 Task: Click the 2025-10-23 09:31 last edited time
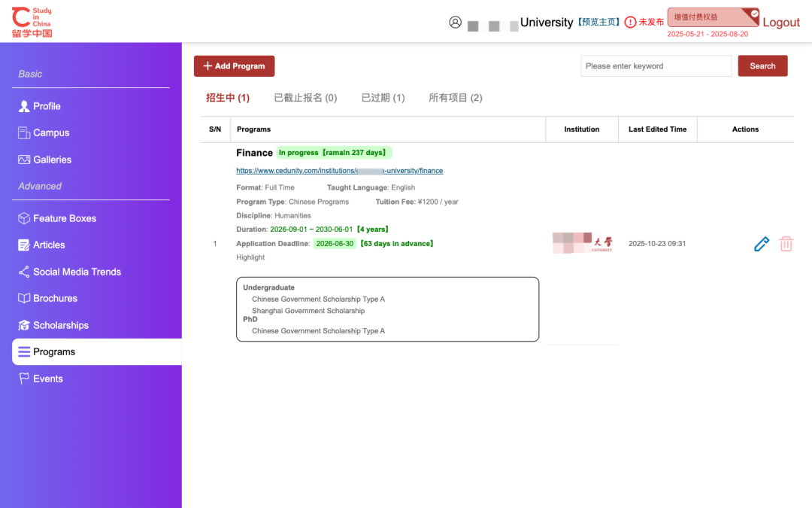(x=657, y=244)
